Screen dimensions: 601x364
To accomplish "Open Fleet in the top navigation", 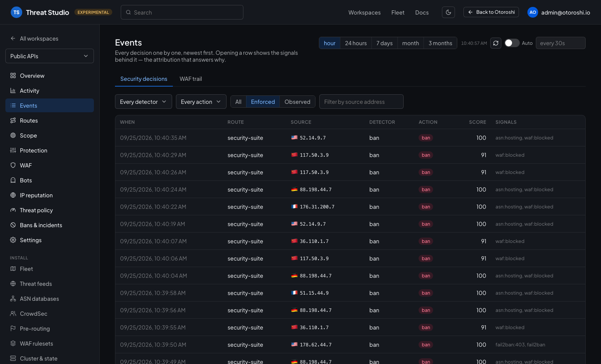I will (x=398, y=12).
